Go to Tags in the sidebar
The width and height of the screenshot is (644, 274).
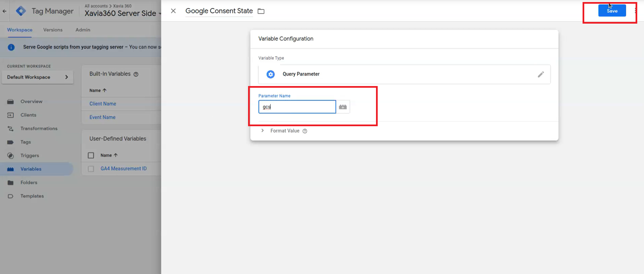tap(26, 142)
